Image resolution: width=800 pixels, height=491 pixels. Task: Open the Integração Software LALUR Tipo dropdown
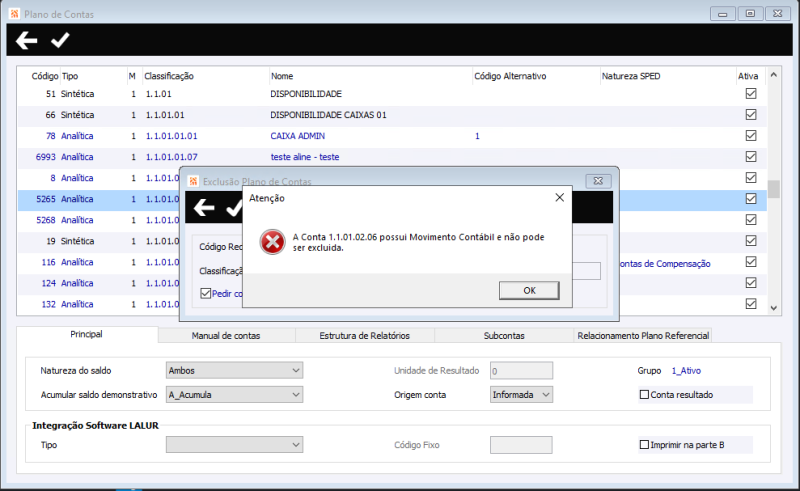tap(234, 445)
